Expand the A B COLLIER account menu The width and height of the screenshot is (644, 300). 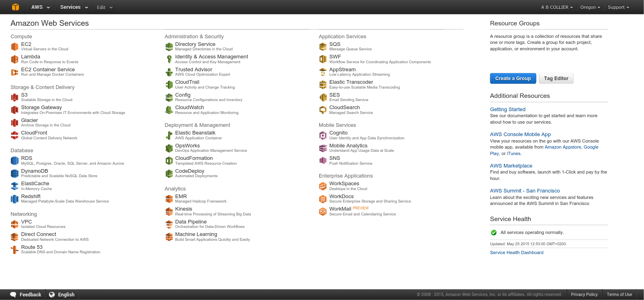coord(557,7)
